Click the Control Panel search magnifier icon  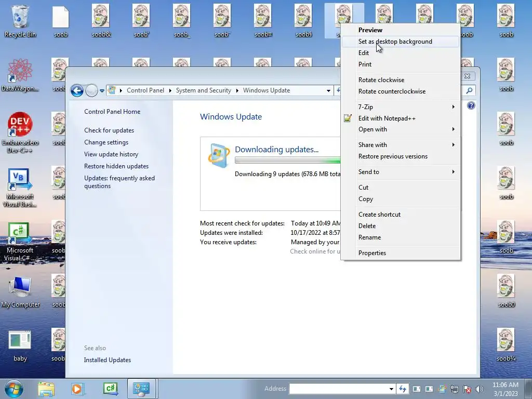(x=469, y=90)
